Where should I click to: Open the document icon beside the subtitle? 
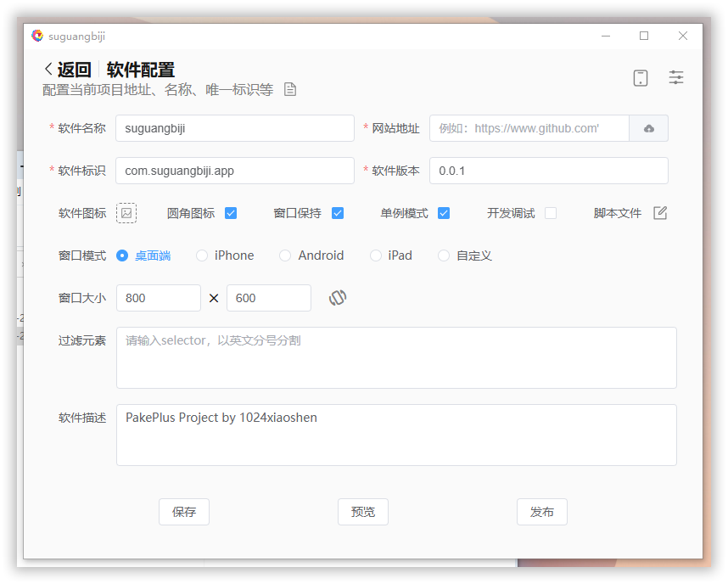(290, 89)
